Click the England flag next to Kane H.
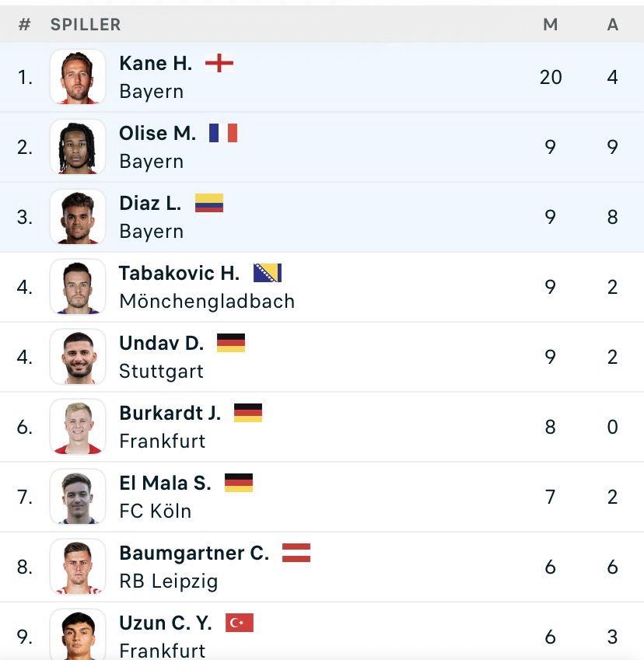 219,63
